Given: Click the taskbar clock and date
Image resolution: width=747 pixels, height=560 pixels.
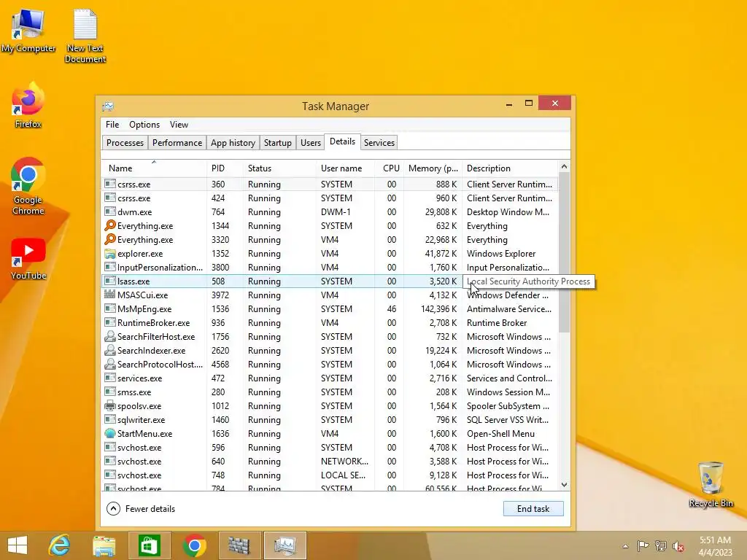Looking at the screenshot, I should pos(715,545).
